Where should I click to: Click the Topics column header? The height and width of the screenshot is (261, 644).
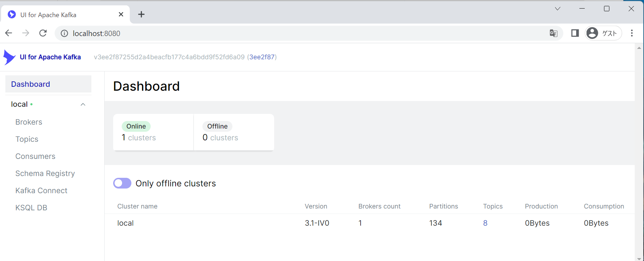493,206
